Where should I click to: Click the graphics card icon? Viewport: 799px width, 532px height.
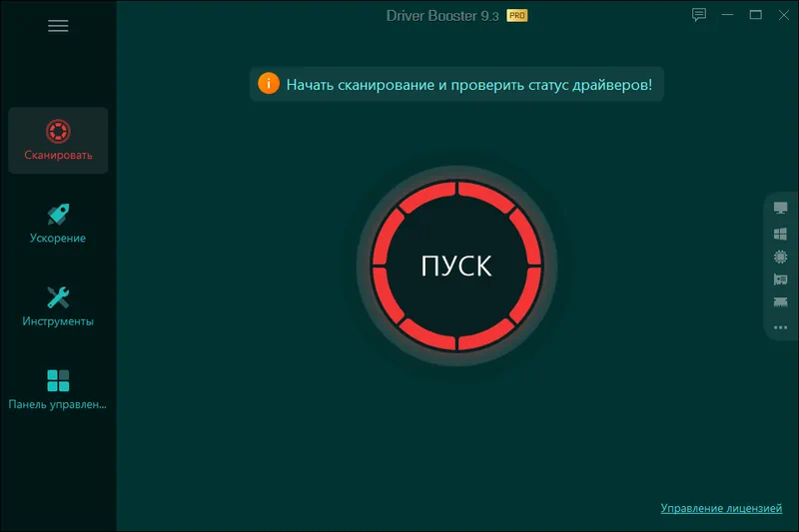[780, 279]
